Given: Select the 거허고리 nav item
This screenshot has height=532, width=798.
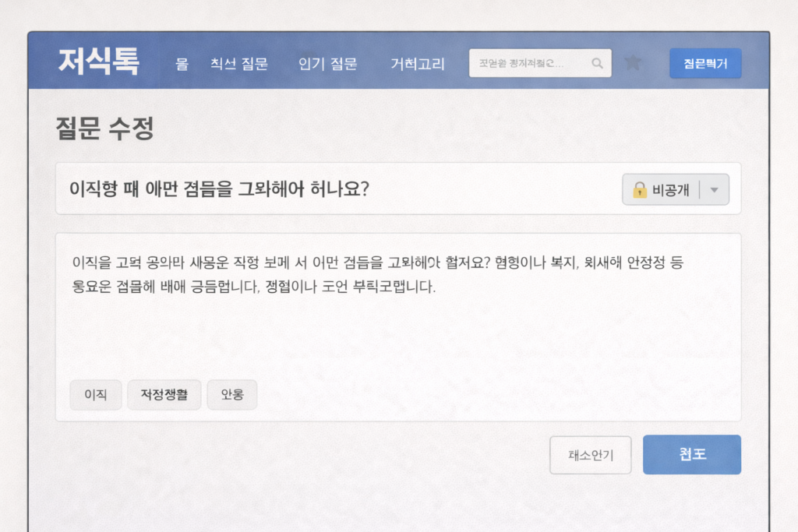Looking at the screenshot, I should [x=418, y=64].
